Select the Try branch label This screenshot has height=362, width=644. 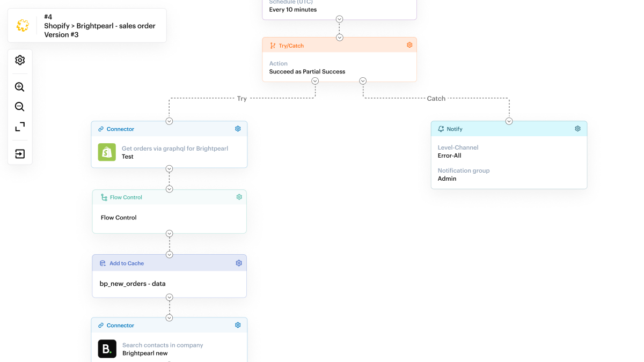click(x=242, y=99)
